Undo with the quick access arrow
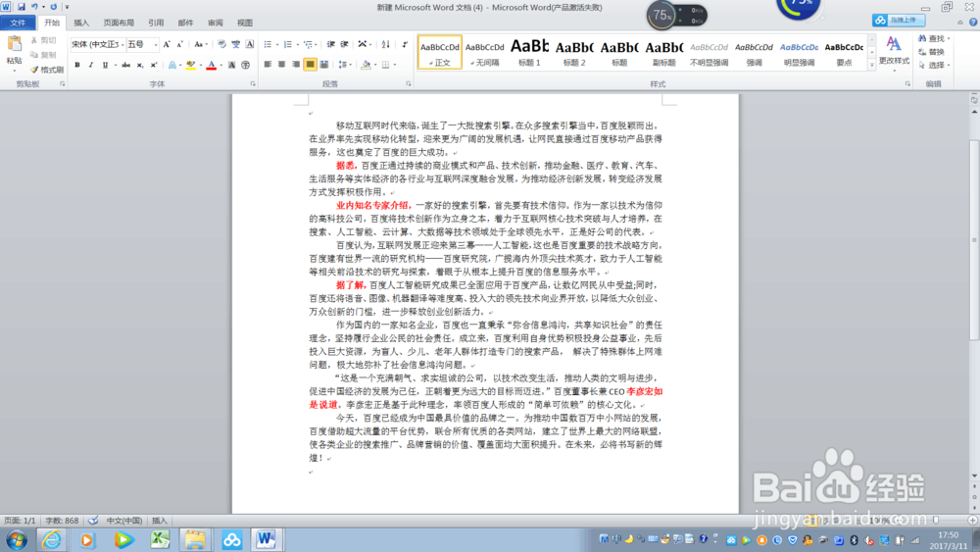 [x=34, y=7]
